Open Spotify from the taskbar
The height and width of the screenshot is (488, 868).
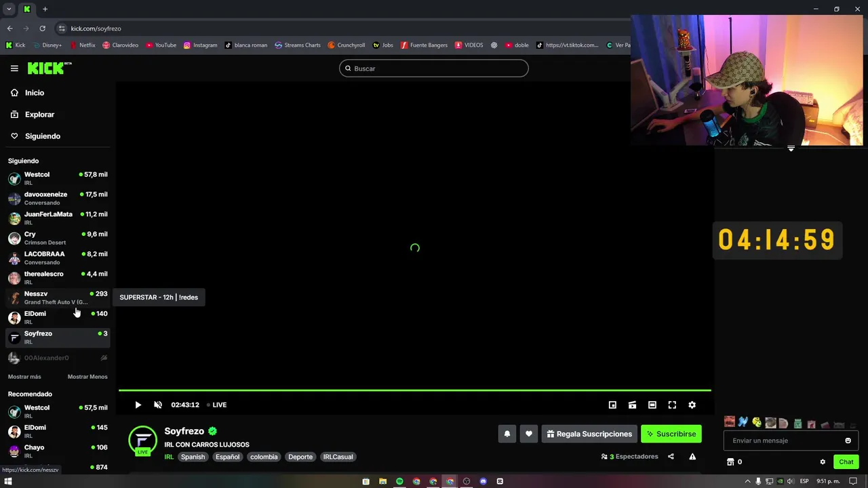399,481
